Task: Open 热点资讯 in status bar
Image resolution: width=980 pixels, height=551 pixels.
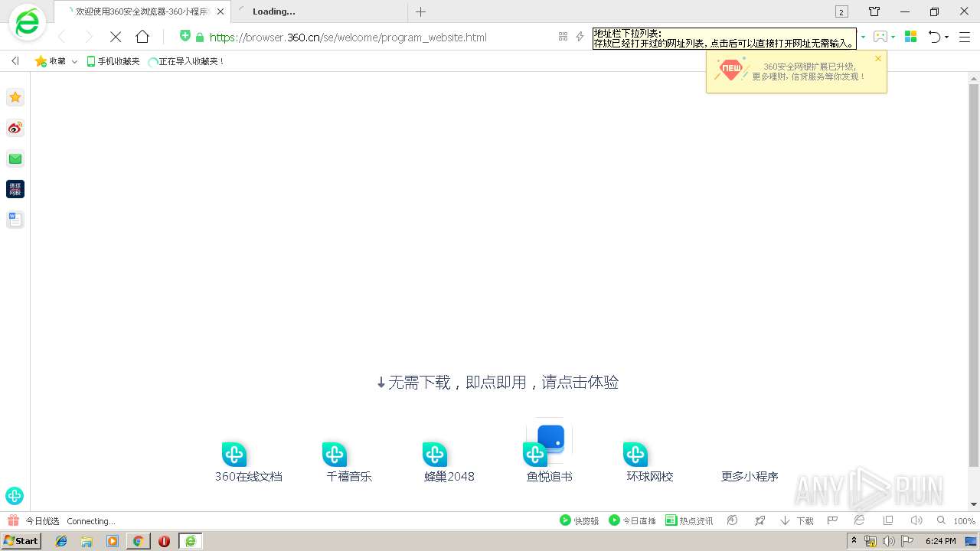Action: [x=689, y=520]
